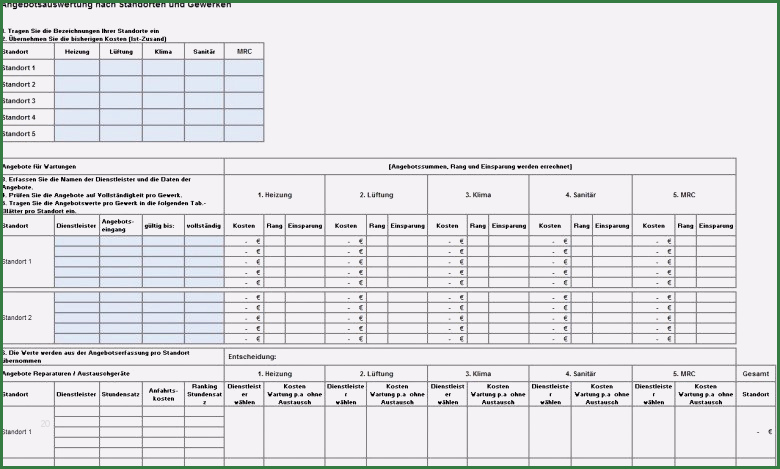Click the MRC cell for Standort 5
Screen dimensions: 780x469
click(244, 133)
